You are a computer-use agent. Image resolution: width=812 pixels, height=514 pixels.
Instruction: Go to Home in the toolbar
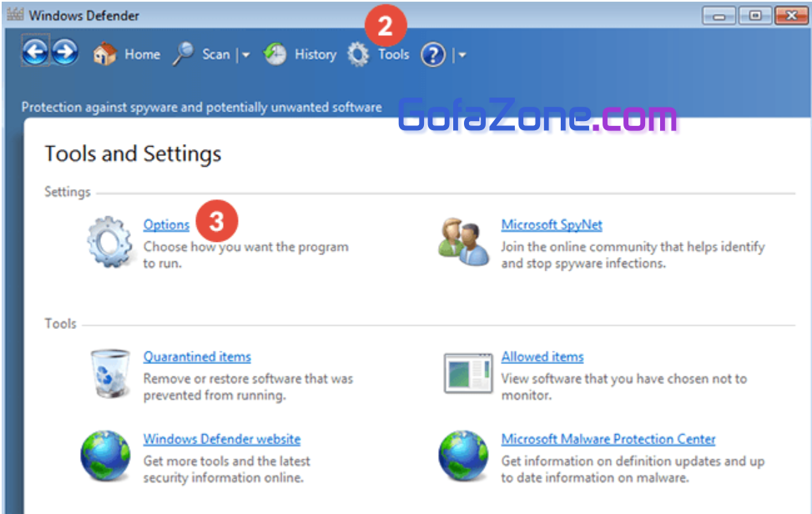[x=127, y=54]
